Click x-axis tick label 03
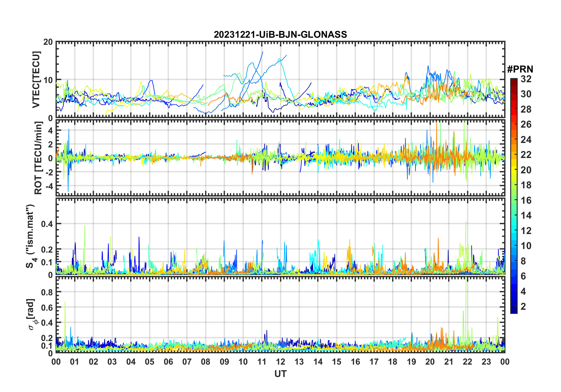561x392 pixels. (112, 362)
